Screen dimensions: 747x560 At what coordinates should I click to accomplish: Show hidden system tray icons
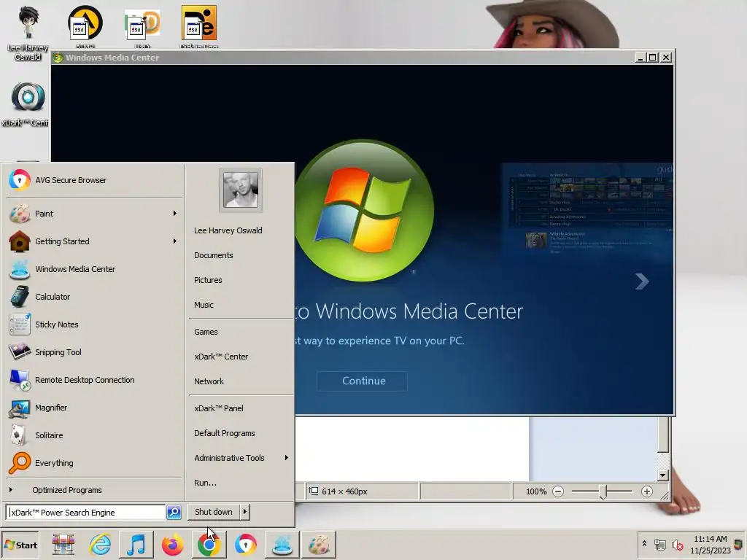click(644, 544)
